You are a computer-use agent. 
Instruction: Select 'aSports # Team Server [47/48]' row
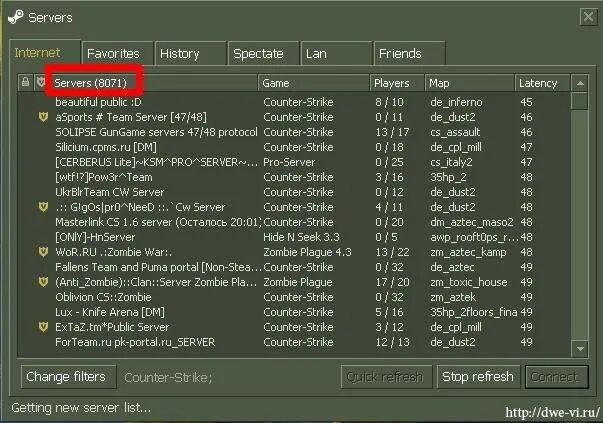294,117
